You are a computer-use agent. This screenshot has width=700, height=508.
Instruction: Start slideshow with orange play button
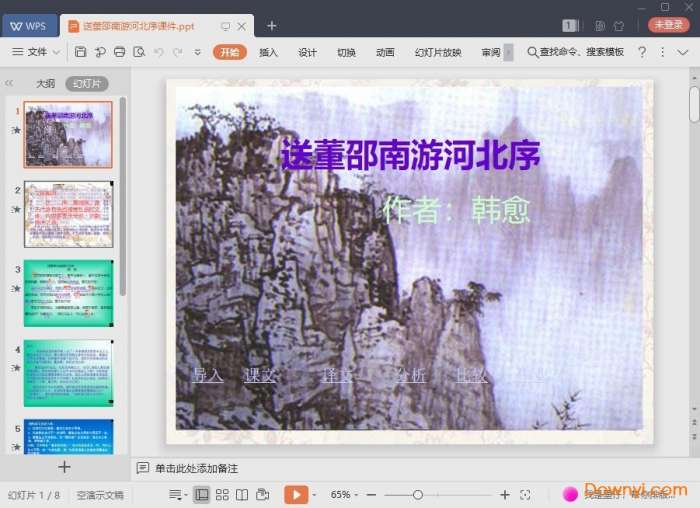point(296,494)
